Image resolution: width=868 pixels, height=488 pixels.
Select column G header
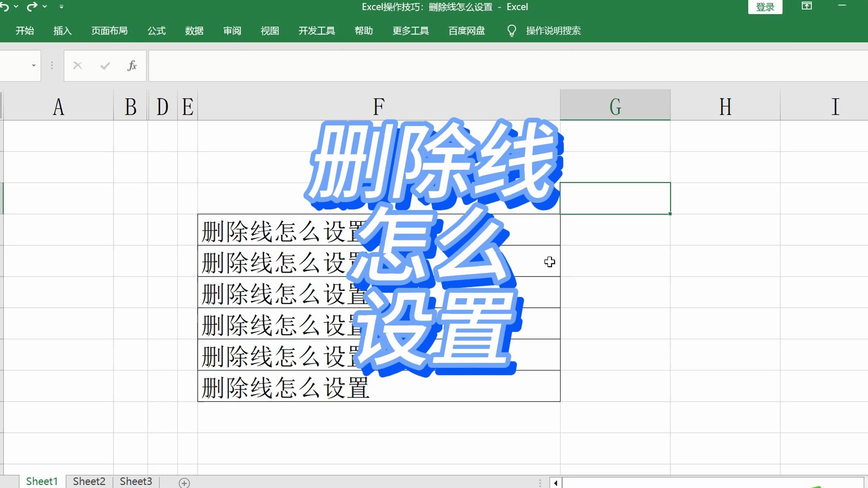click(x=615, y=105)
